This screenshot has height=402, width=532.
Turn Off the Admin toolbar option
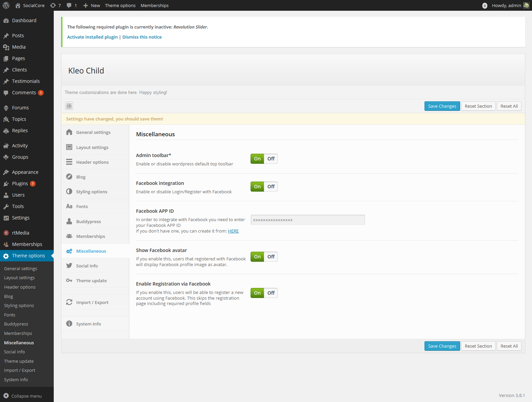[271, 159]
